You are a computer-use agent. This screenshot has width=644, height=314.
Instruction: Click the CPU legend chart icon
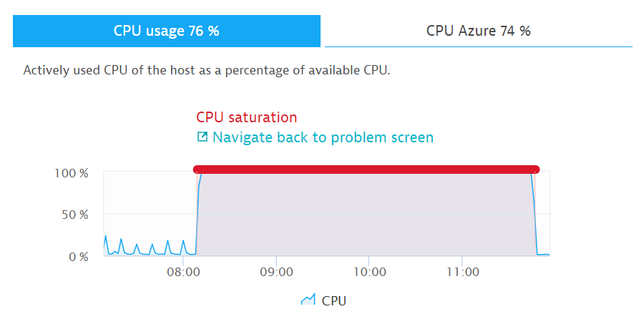click(308, 300)
